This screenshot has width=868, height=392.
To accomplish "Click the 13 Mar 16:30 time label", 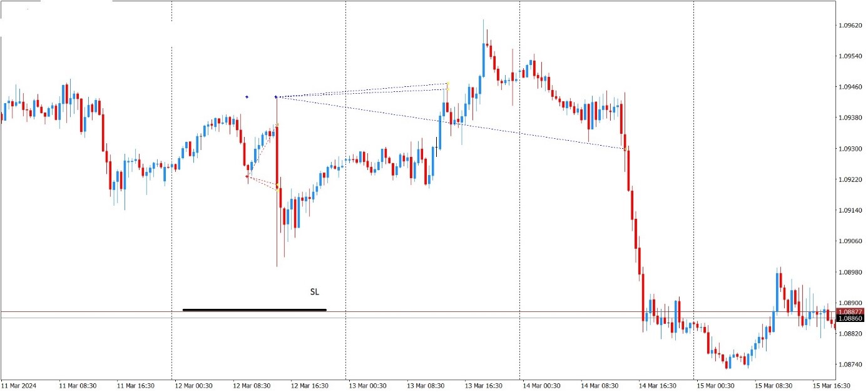I will 484,386.
